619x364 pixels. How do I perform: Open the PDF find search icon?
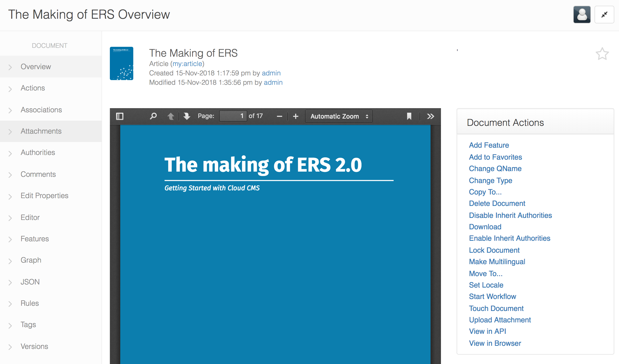click(153, 116)
